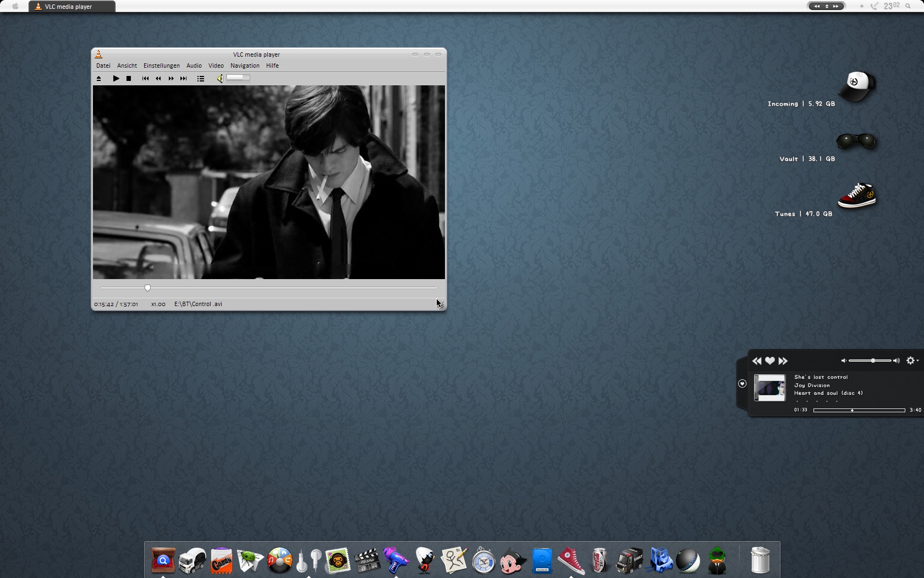
Task: Open search via top bar magnifier icon
Action: point(908,7)
